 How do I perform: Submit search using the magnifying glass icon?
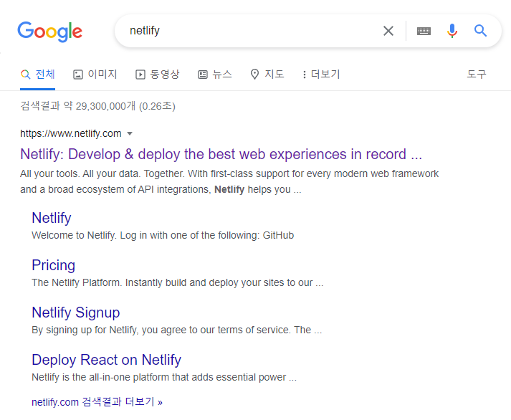pyautogui.click(x=480, y=31)
